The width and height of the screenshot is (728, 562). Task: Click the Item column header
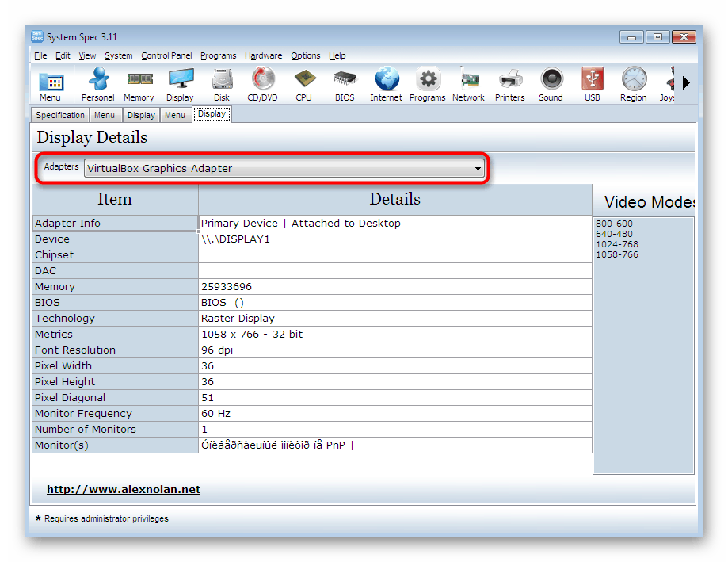coord(115,199)
